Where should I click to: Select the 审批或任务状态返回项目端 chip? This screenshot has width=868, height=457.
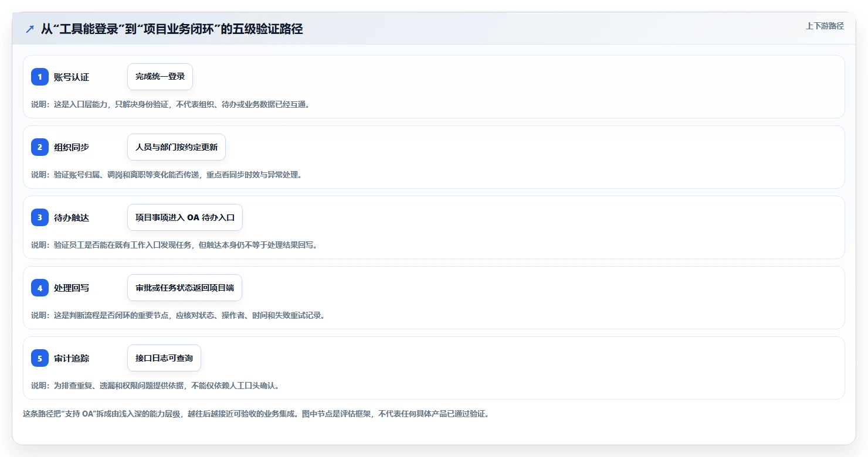185,288
